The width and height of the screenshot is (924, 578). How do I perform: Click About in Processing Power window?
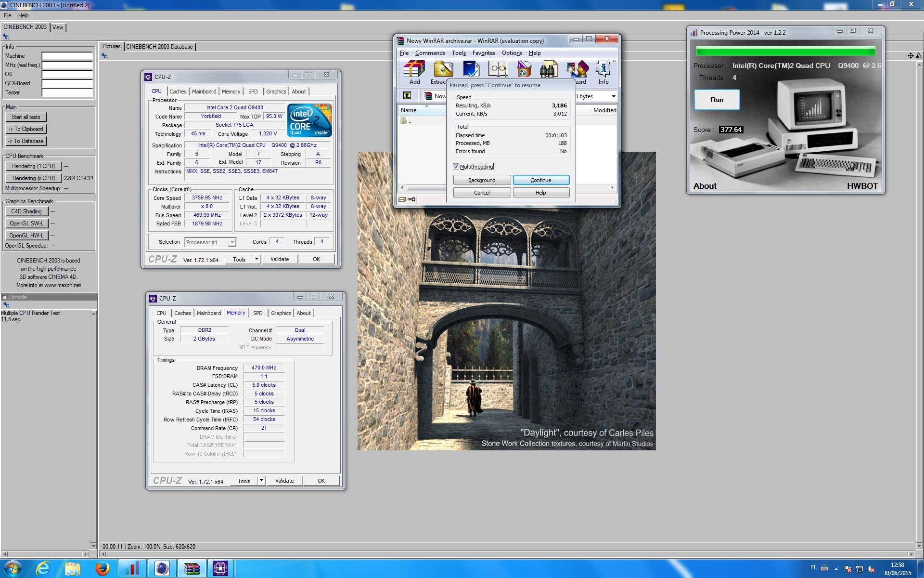click(705, 186)
